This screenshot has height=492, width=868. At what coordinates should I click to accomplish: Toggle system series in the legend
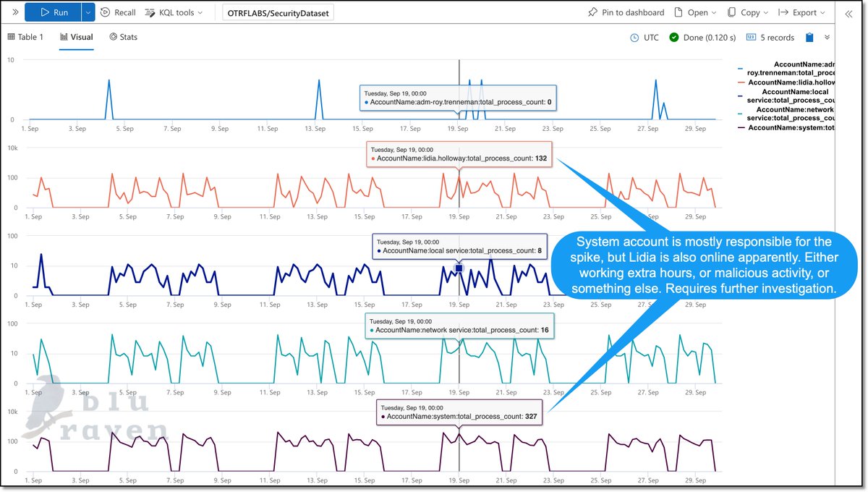(x=787, y=128)
